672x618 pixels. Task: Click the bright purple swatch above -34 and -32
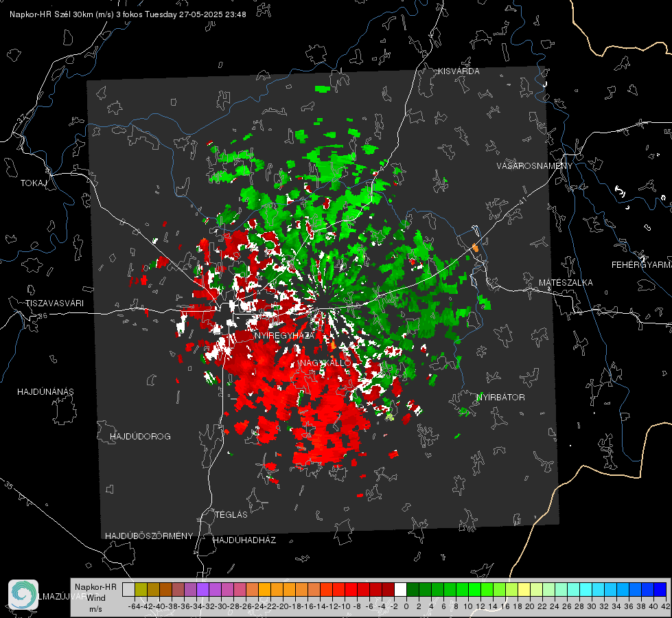coord(202,589)
